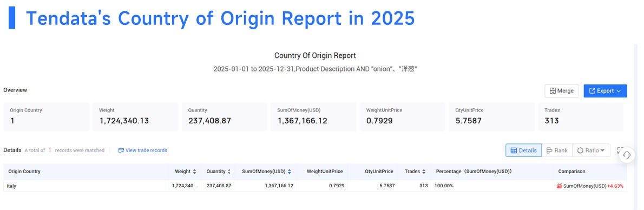Open View trade records link
The image size is (644, 210).
click(x=142, y=150)
